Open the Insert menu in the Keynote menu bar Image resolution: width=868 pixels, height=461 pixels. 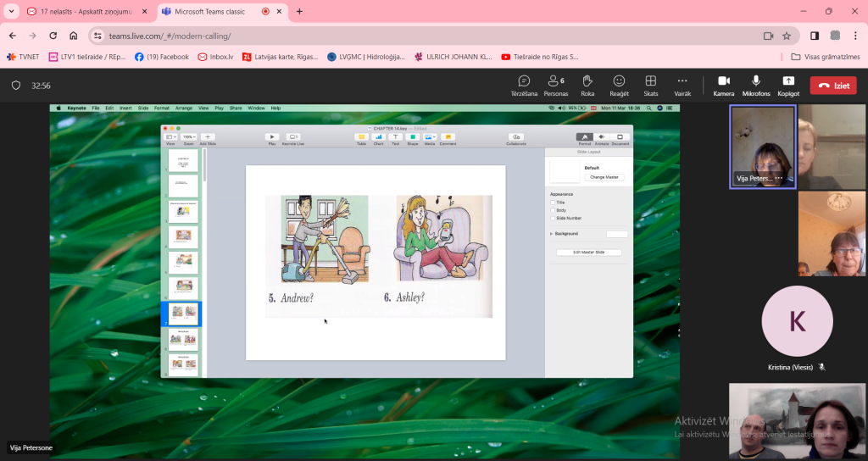(125, 108)
